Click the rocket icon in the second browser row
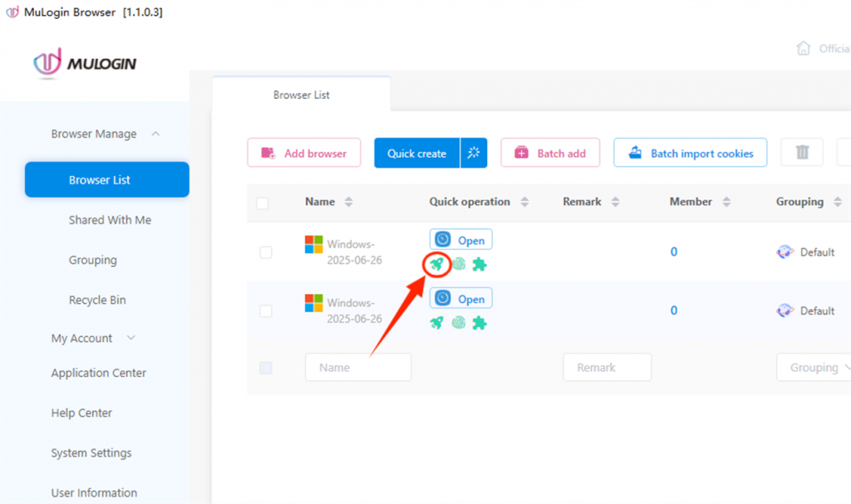Viewport: 851px width, 504px height. tap(437, 323)
